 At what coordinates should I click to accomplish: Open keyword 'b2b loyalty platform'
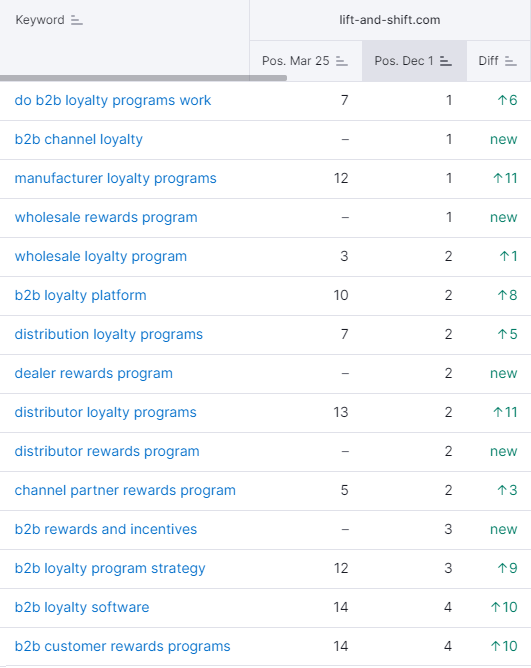click(81, 295)
